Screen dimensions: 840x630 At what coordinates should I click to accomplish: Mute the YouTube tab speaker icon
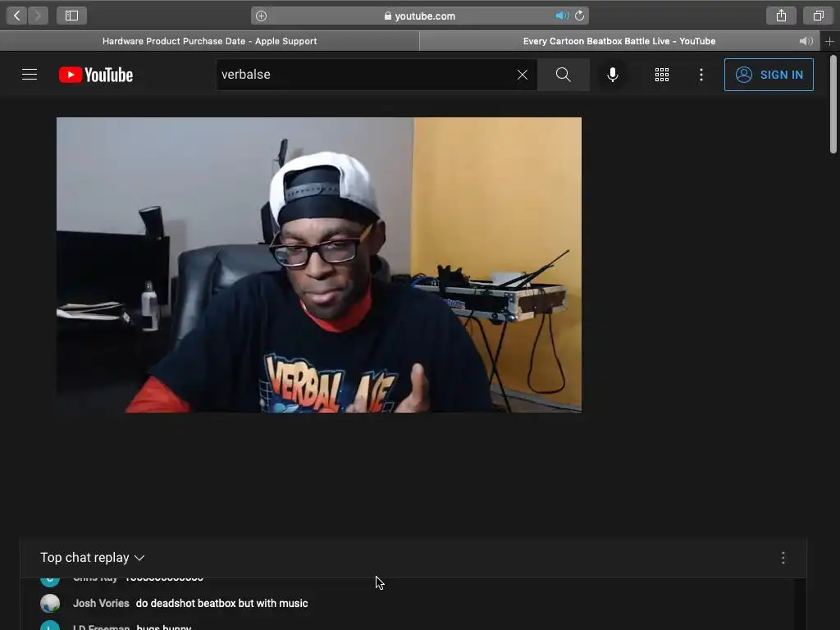806,41
